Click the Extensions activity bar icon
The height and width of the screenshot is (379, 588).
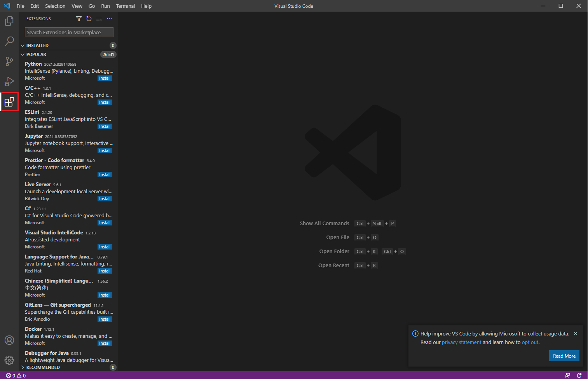[9, 102]
